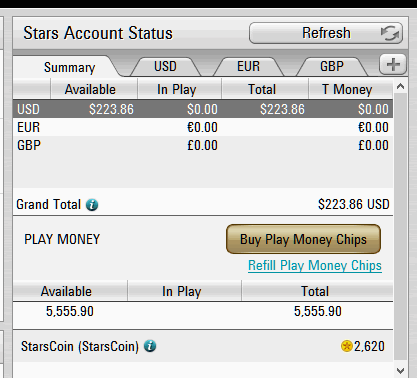
Task: Select the EUR balance row
Action: click(x=203, y=127)
